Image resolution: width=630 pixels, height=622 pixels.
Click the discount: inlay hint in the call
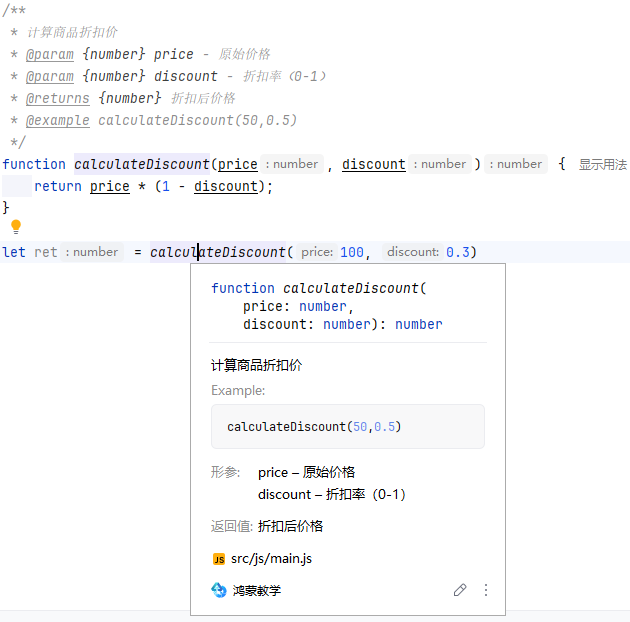click(413, 252)
